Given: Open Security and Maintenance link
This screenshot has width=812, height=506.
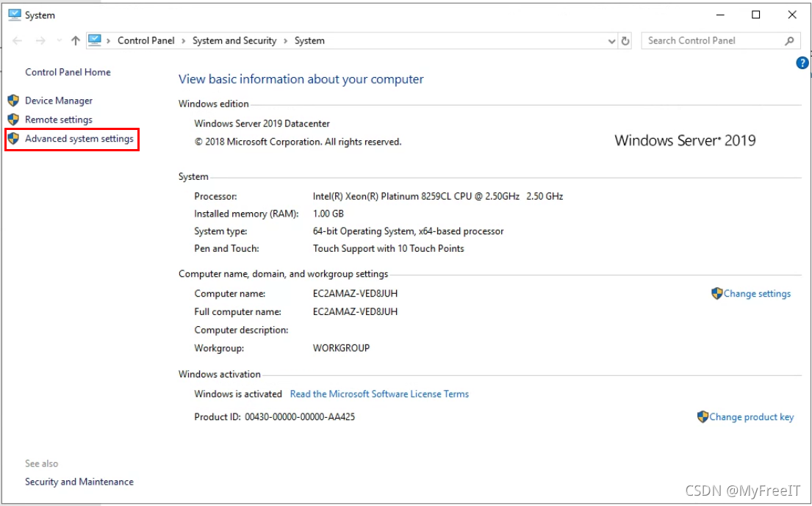Looking at the screenshot, I should pyautogui.click(x=79, y=482).
